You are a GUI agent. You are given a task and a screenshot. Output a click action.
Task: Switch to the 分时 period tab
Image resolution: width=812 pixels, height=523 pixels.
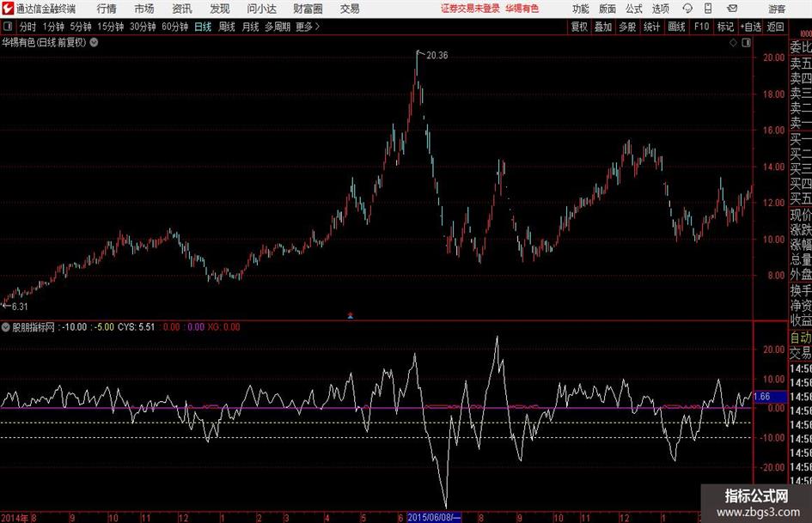28,27
